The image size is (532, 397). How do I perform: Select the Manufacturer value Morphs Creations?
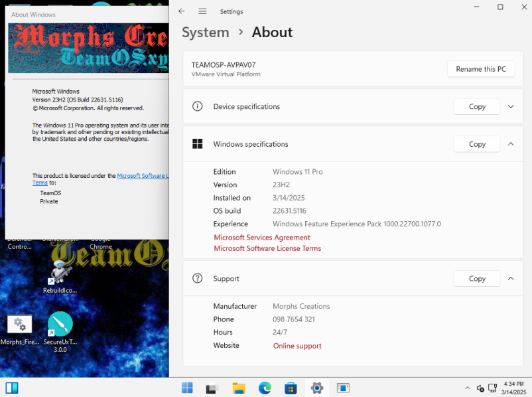[x=301, y=306]
